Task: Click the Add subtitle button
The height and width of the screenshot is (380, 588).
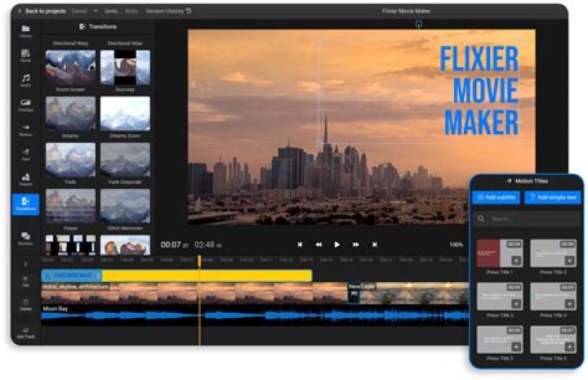Action: pyautogui.click(x=496, y=198)
